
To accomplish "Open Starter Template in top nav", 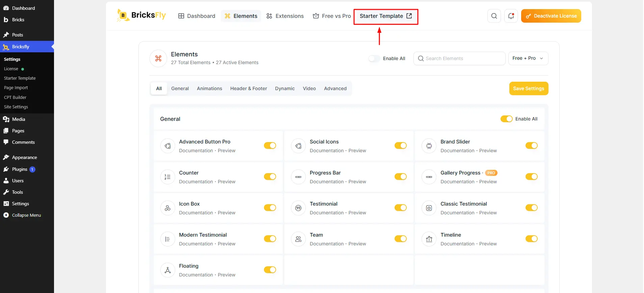I will click(x=386, y=16).
